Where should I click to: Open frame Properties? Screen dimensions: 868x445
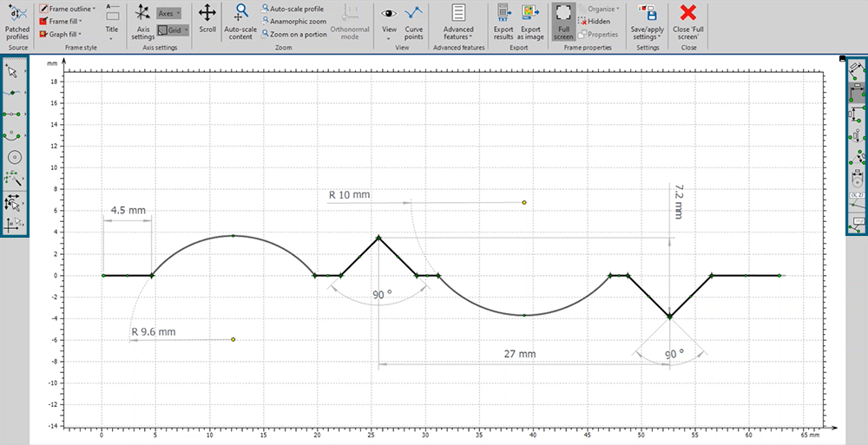point(598,35)
